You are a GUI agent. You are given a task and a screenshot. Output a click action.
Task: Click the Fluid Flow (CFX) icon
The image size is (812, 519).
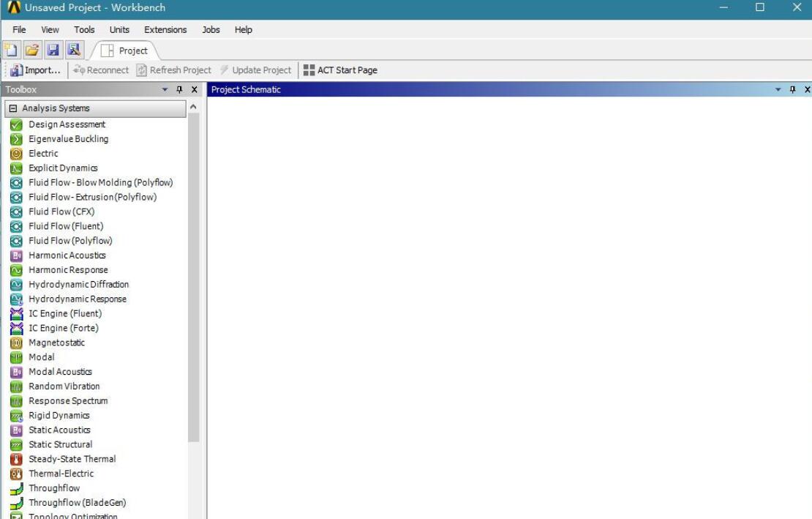pyautogui.click(x=17, y=212)
